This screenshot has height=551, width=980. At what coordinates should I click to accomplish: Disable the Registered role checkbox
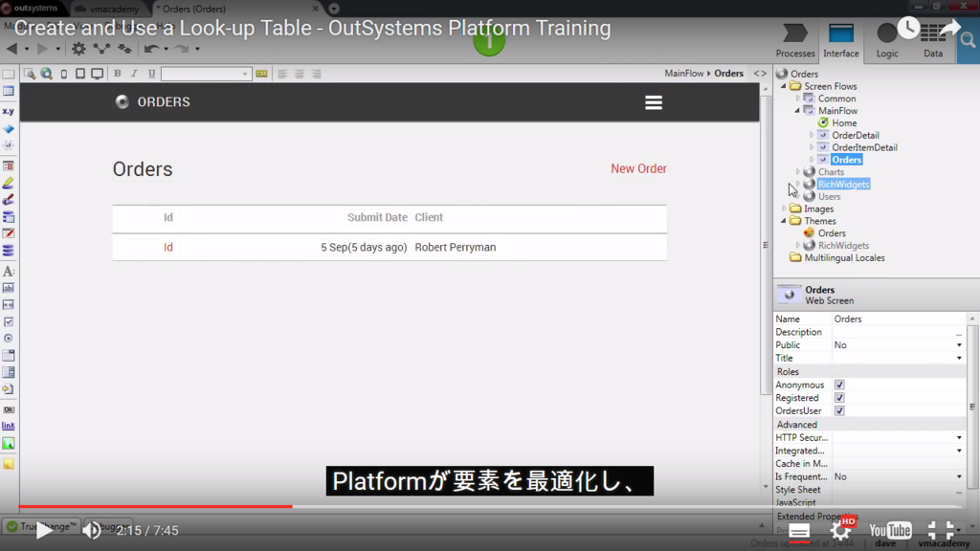(x=839, y=397)
